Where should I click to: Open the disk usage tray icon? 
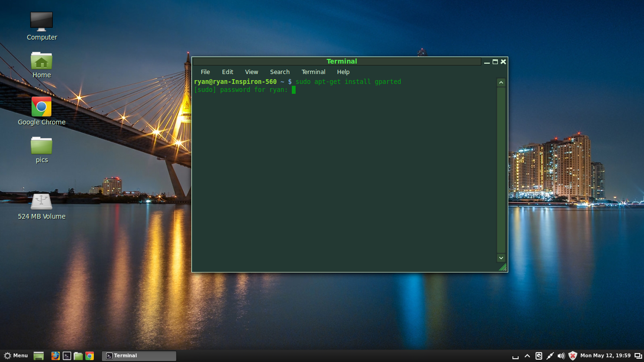539,356
